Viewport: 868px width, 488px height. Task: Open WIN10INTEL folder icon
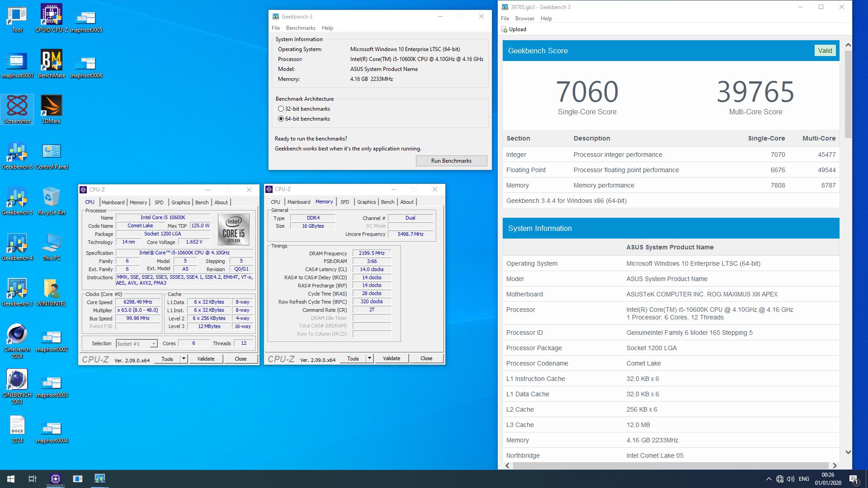52,292
